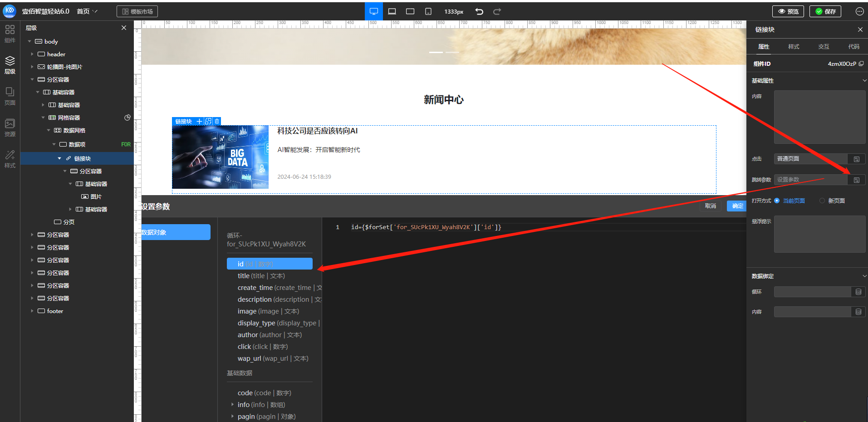The width and height of the screenshot is (868, 422).
Task: Undo the last edit
Action: coord(479,11)
